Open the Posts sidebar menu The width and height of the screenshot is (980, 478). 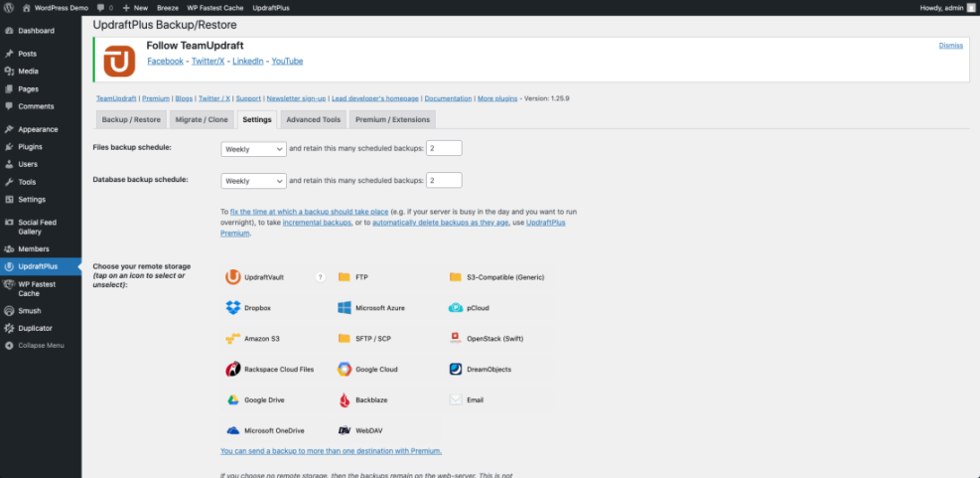[41, 54]
